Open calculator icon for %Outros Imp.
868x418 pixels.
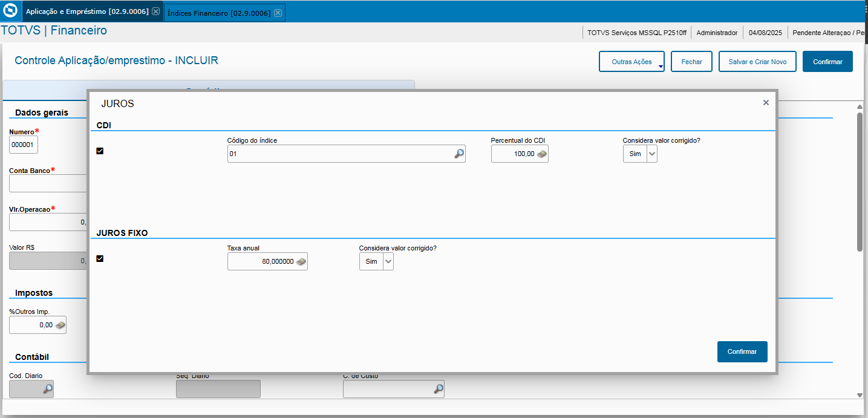(60, 325)
